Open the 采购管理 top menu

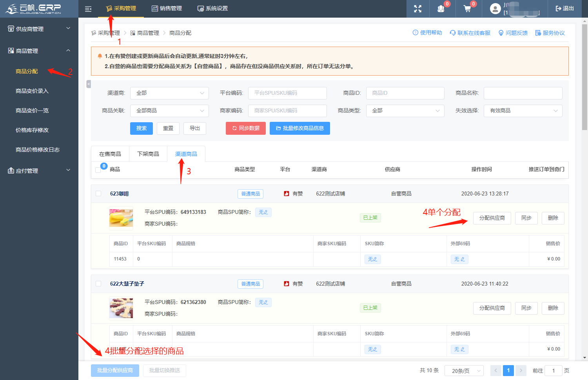click(121, 9)
